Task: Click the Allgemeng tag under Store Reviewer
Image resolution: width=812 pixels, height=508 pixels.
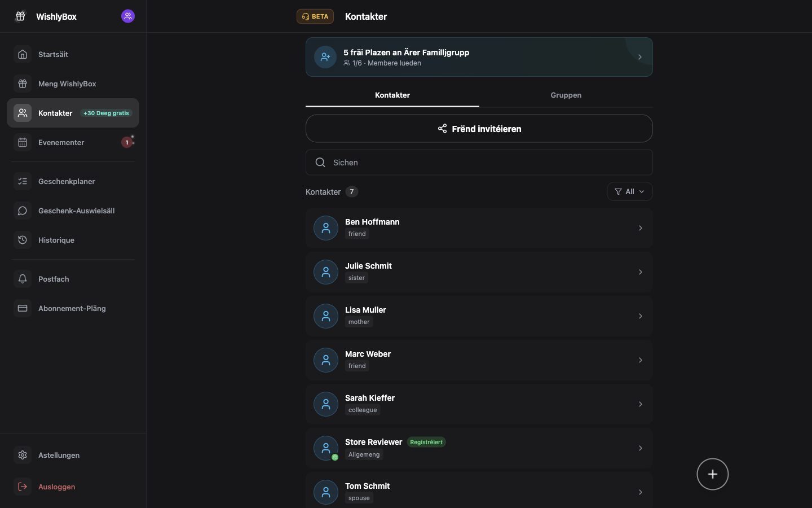Action: pos(364,454)
